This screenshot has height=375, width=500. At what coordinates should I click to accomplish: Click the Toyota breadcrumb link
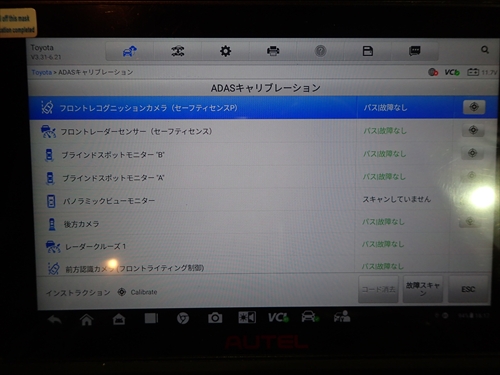point(42,72)
